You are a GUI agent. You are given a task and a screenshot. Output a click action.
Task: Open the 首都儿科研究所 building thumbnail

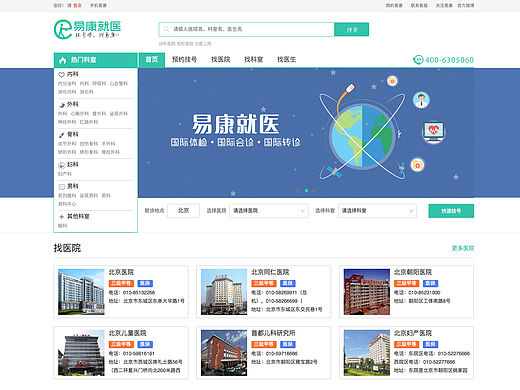click(x=224, y=353)
